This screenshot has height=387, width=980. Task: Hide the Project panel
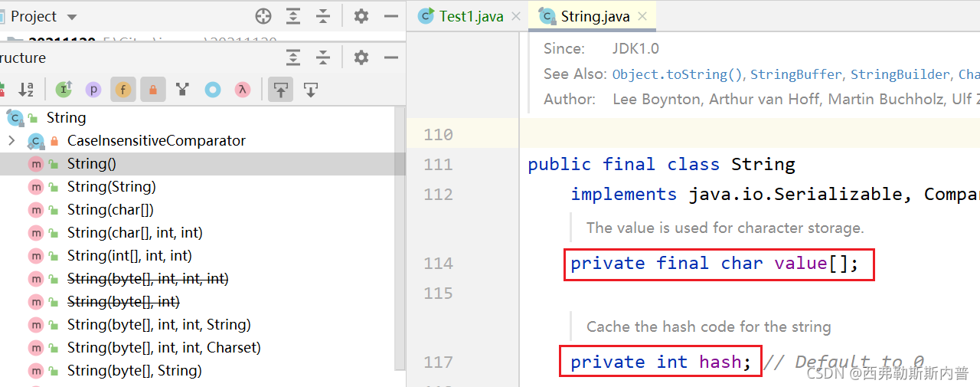click(x=391, y=16)
